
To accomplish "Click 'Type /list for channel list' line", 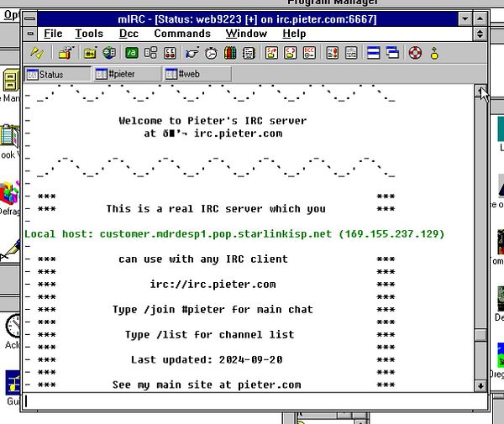I will pos(209,335).
